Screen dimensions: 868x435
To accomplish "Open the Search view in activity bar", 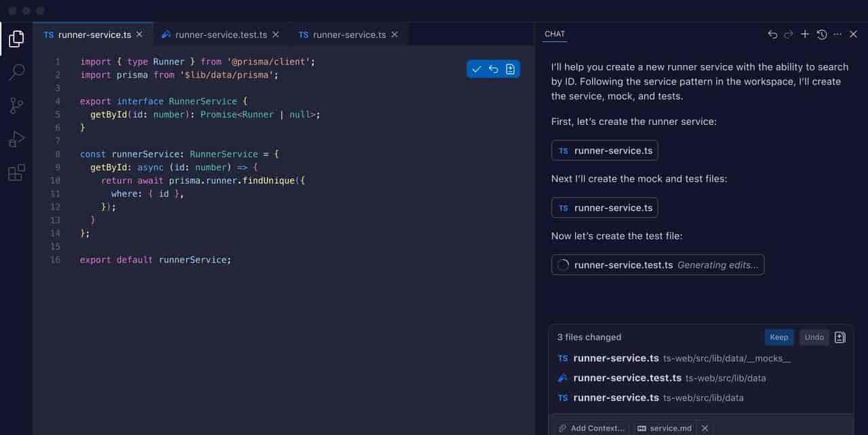I will pos(16,72).
